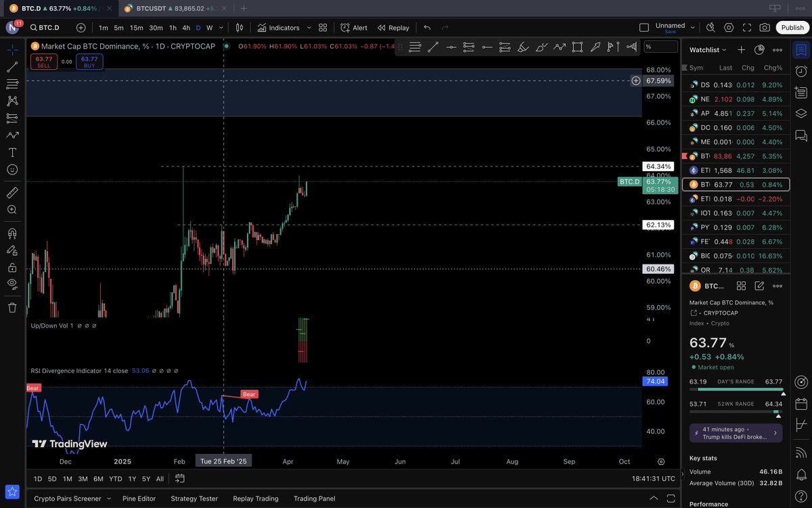Enter fullscreen mode
Image resolution: width=812 pixels, height=508 pixels.
click(747, 28)
